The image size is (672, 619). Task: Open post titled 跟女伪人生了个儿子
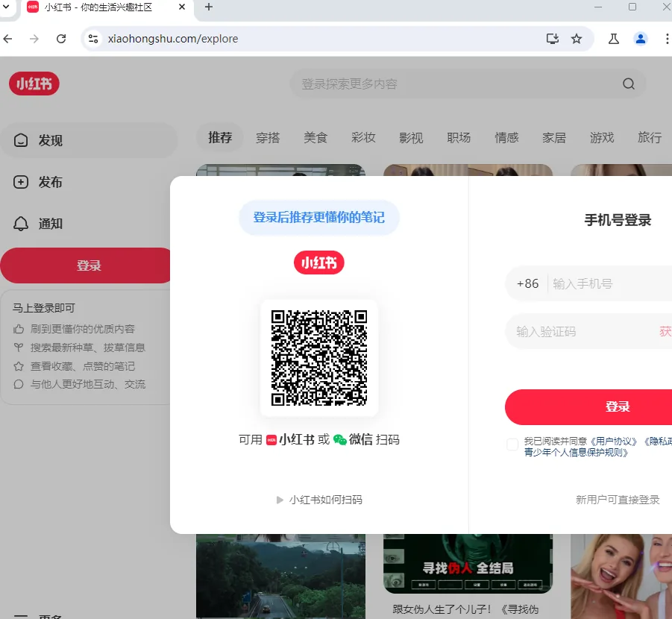click(x=465, y=609)
